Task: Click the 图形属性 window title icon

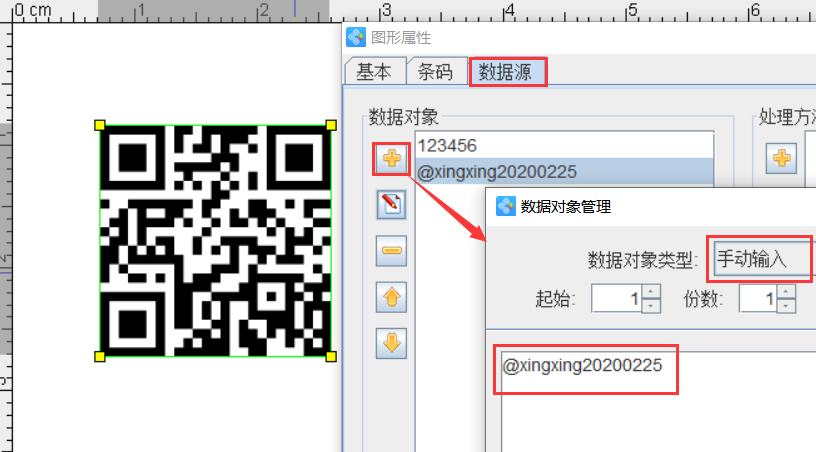Action: point(356,38)
